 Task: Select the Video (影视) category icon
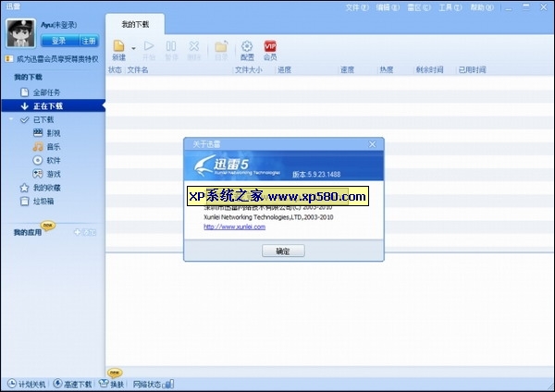(x=39, y=133)
